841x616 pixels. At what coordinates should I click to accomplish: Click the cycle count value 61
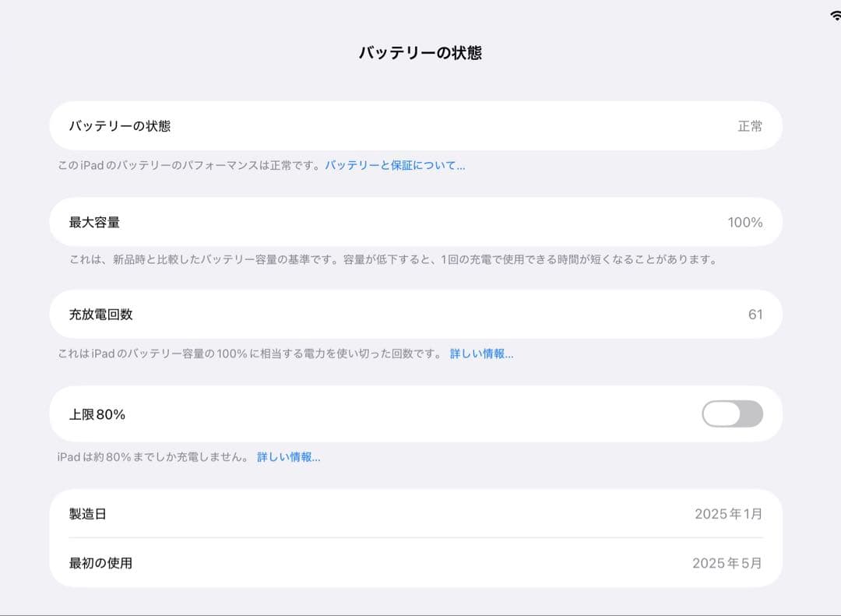(x=755, y=314)
